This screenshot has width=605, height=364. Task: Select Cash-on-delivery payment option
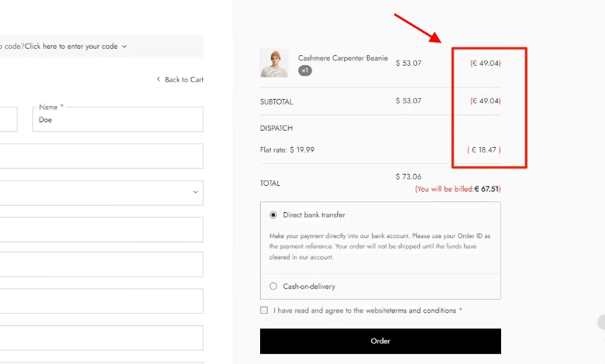[274, 286]
